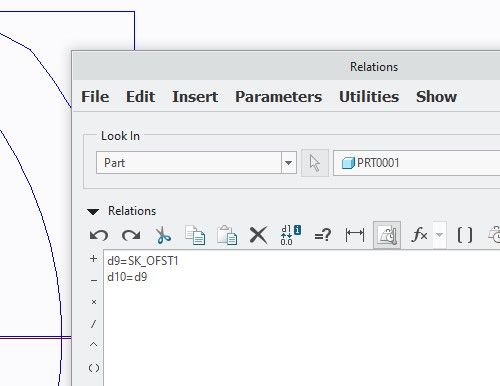
Task: Click the Relations dialog title bar
Action: pyautogui.click(x=286, y=66)
